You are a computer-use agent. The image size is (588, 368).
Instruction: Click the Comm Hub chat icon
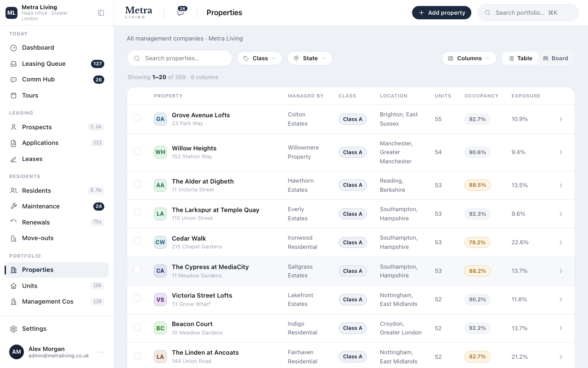[13, 80]
